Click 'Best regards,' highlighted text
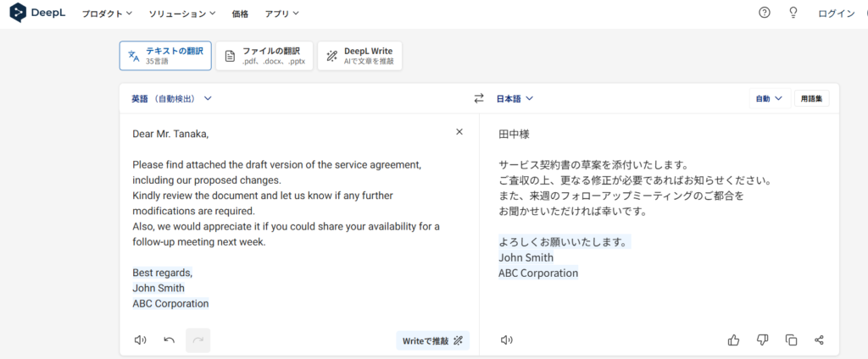The image size is (868, 359). click(162, 273)
